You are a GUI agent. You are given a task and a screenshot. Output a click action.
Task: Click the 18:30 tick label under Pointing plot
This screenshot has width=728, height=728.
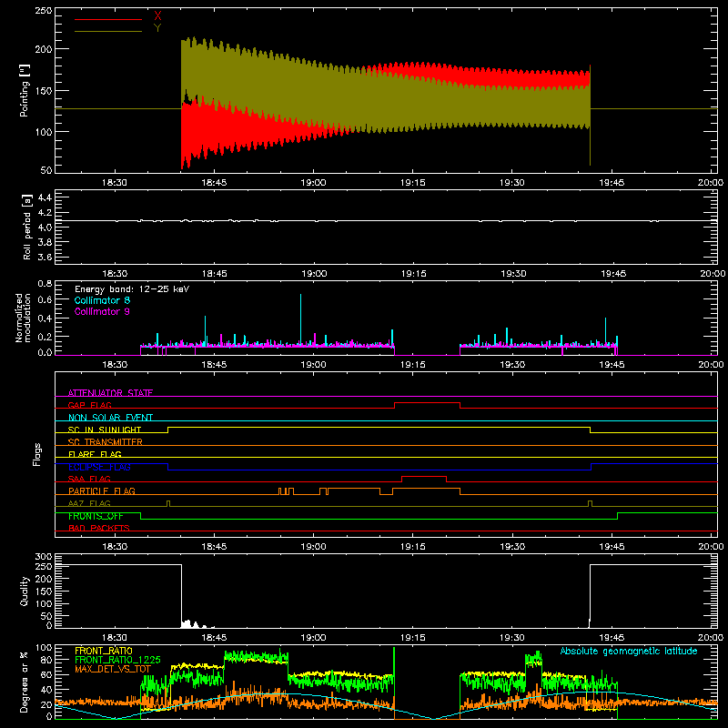click(115, 183)
